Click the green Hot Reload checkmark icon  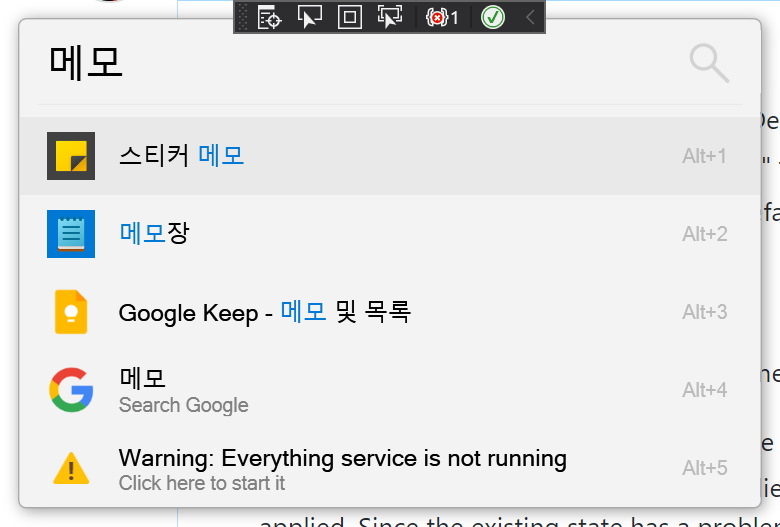point(492,17)
